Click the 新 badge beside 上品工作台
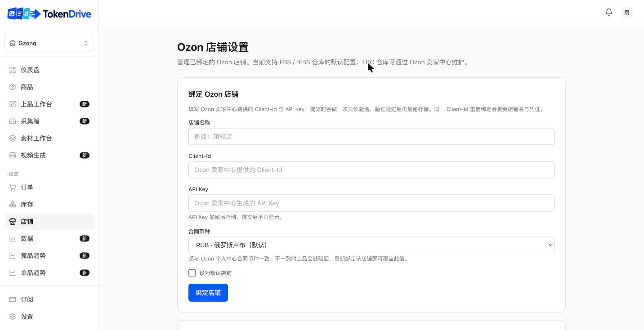 pos(85,104)
